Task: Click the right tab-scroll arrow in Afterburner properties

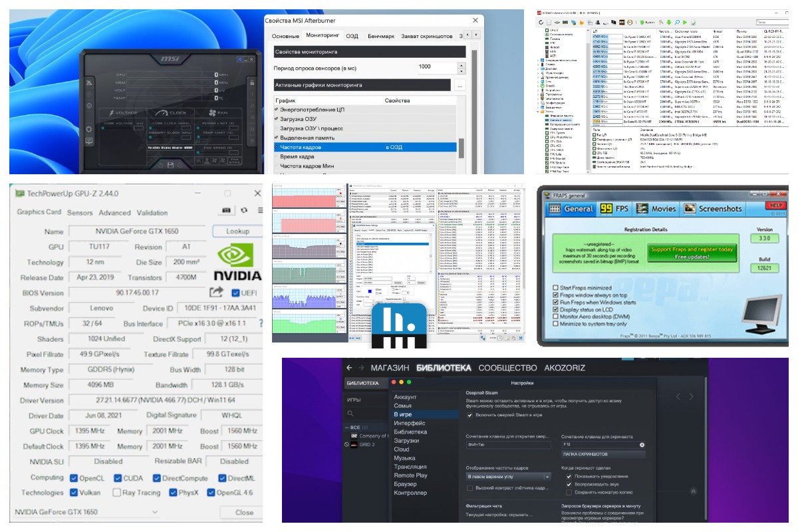Action: coord(475,35)
